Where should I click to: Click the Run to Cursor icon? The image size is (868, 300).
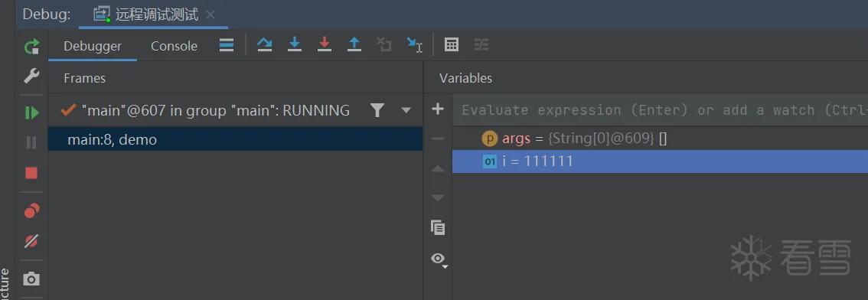414,44
